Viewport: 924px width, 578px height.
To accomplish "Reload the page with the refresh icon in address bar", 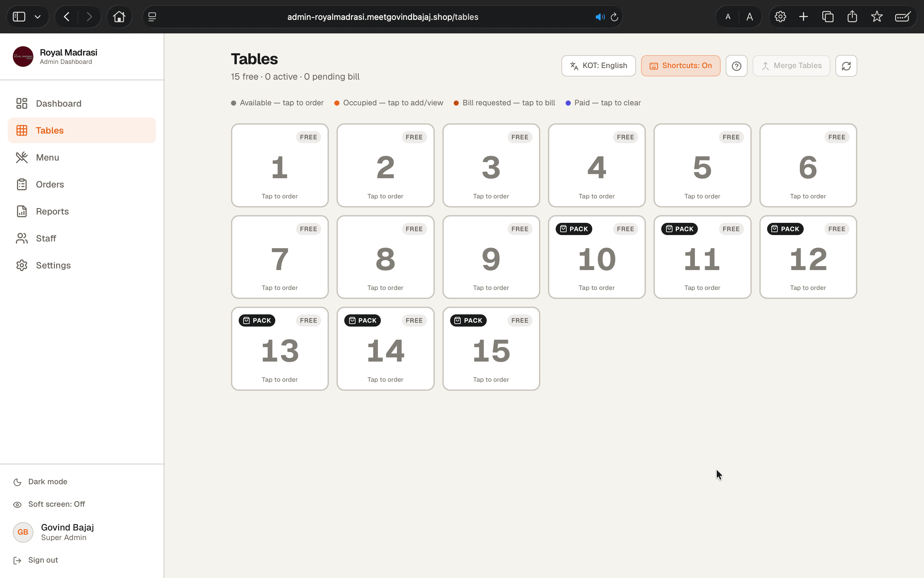I will (614, 17).
